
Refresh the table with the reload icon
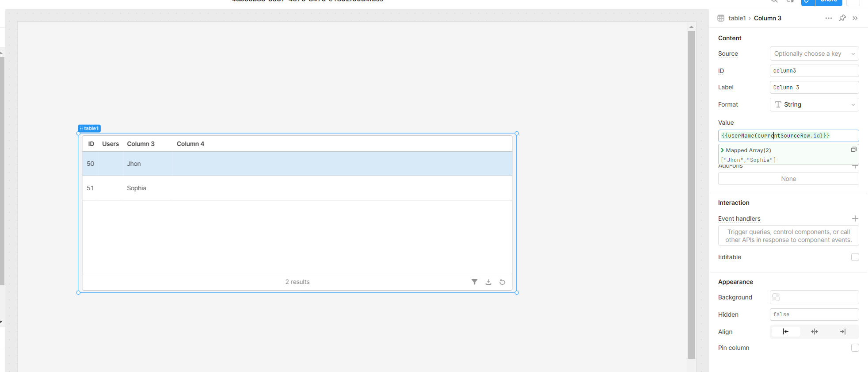coord(503,282)
